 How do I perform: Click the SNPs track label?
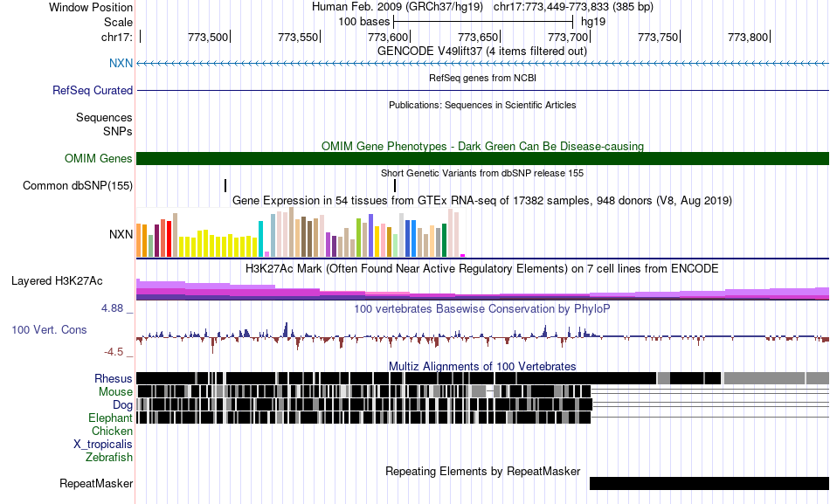tap(118, 131)
